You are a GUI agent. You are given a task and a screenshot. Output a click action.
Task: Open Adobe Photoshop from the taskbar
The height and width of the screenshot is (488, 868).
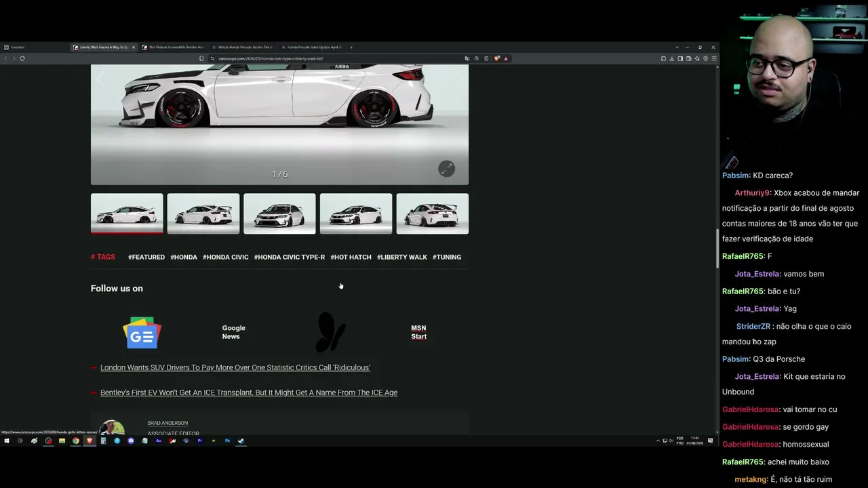(x=227, y=441)
